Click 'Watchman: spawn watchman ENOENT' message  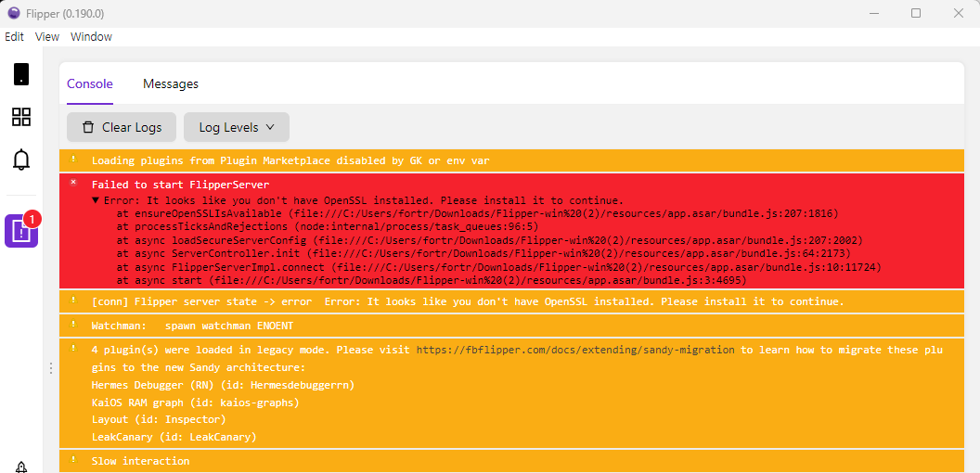point(192,326)
